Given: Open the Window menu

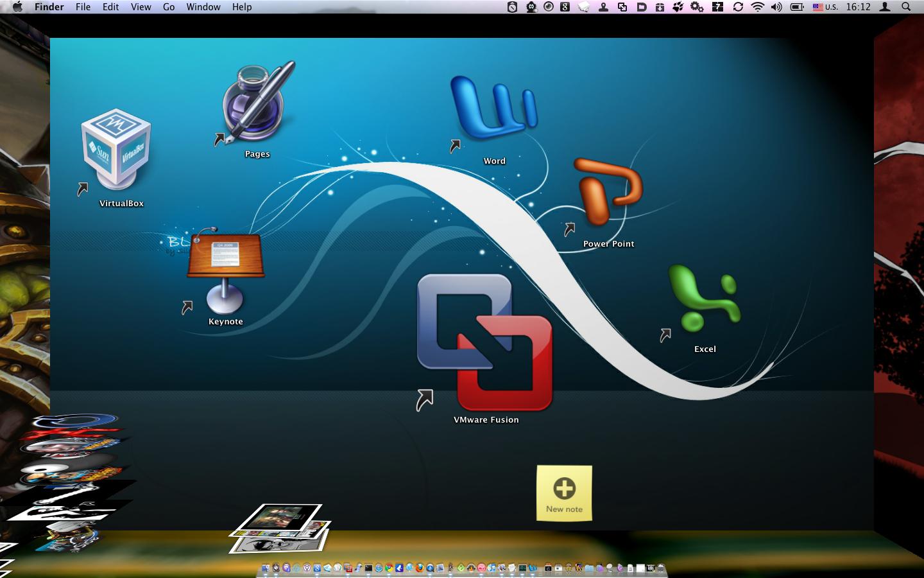Looking at the screenshot, I should tap(203, 7).
